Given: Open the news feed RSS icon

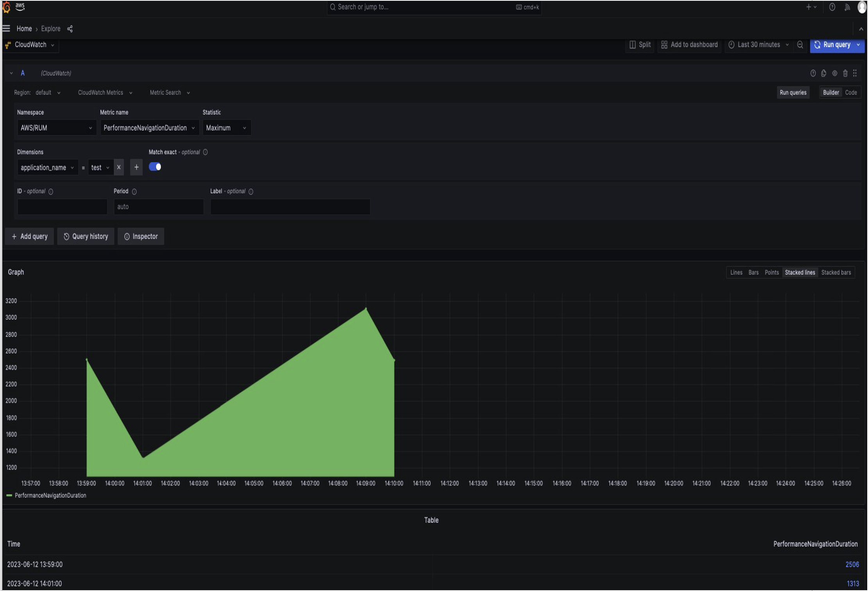Looking at the screenshot, I should coord(847,7).
